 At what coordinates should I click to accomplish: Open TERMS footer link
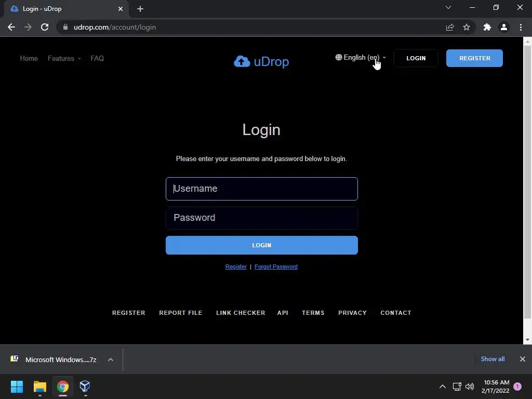coord(313,313)
